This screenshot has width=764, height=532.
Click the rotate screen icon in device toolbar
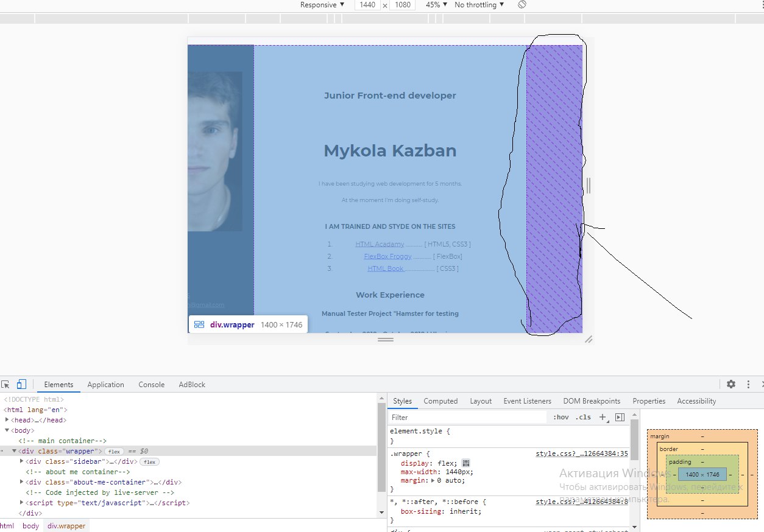[x=522, y=4]
